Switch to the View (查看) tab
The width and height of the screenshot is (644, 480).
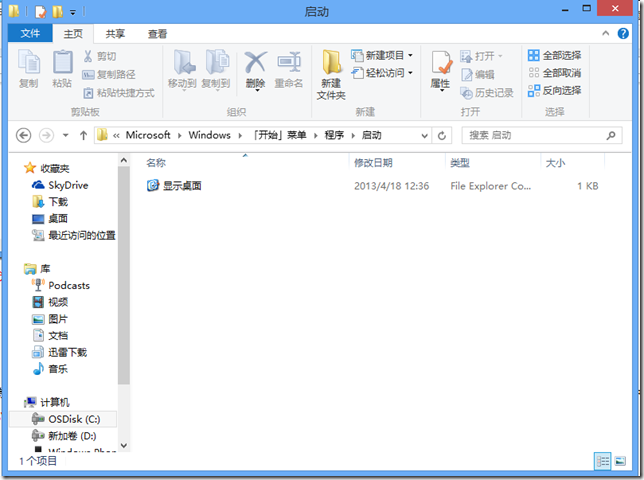tap(157, 34)
